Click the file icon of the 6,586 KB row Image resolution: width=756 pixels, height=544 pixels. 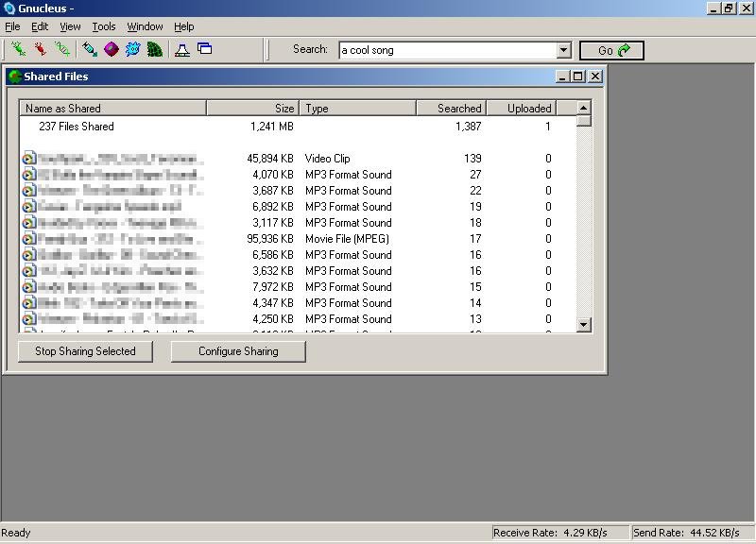tap(29, 254)
